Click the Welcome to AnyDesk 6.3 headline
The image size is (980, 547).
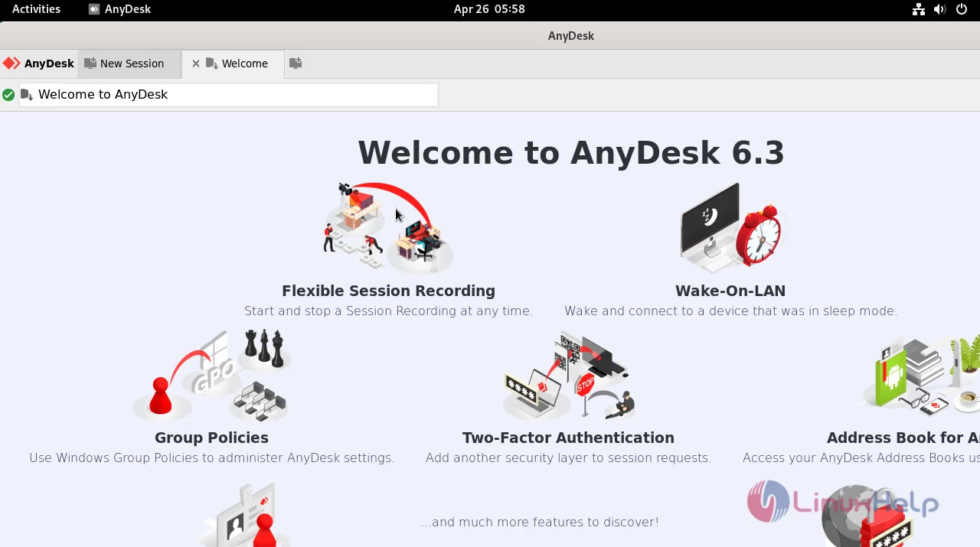click(571, 153)
